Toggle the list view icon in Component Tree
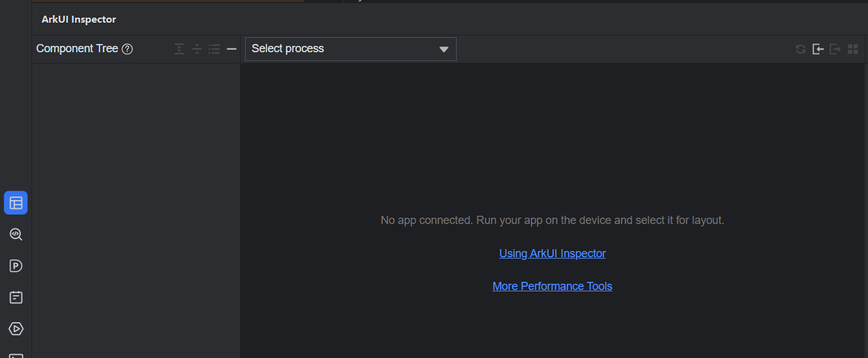This screenshot has width=868, height=358. point(214,49)
